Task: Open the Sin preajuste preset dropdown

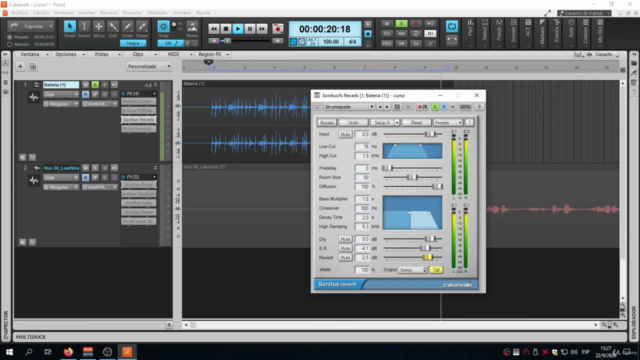Action: [x=349, y=107]
